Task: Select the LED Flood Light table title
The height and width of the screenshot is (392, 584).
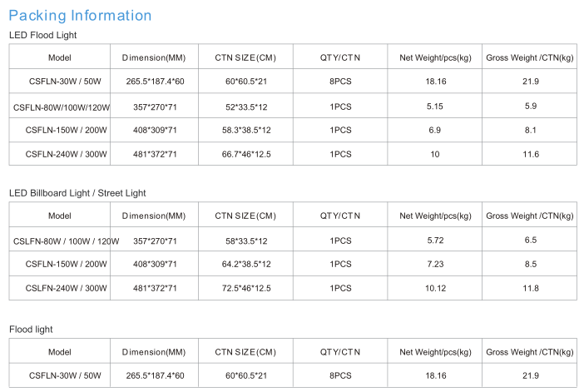Action: point(42,35)
